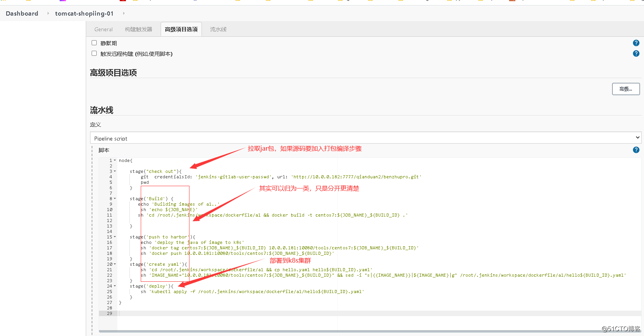Click the docker build line in script

pos(273,215)
